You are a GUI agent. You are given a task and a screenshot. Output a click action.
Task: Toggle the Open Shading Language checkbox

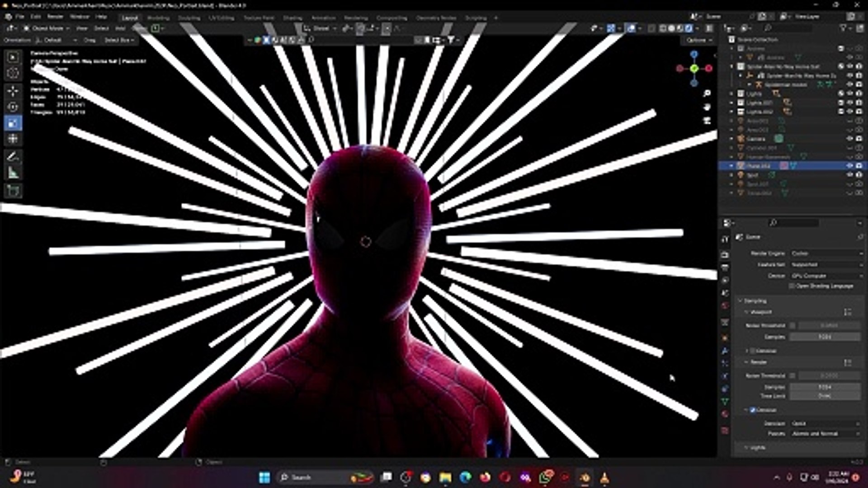click(792, 286)
